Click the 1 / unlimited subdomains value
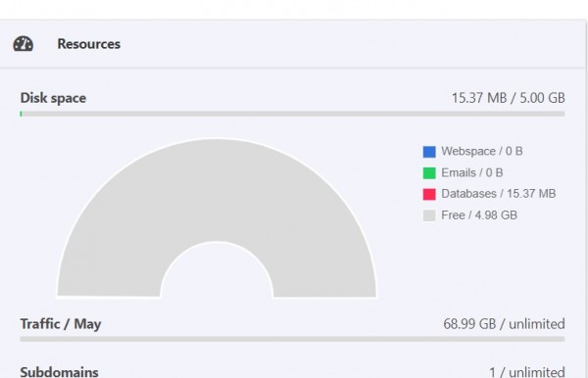 (527, 372)
